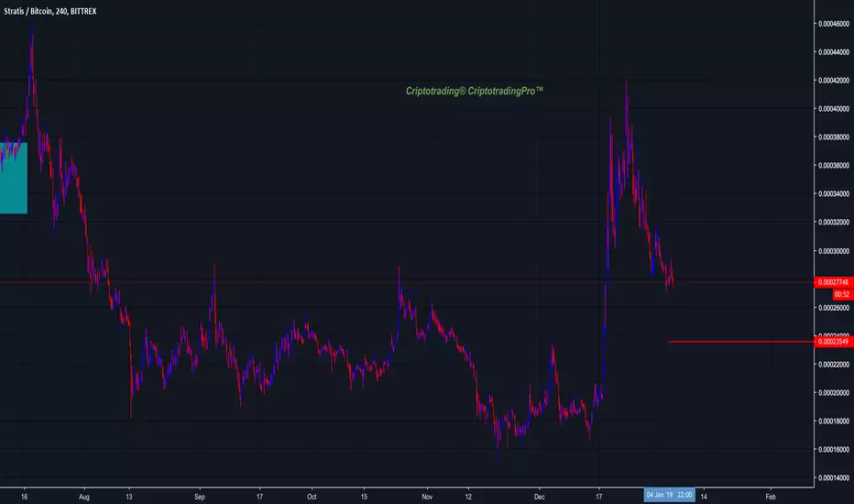Select the teal rectangle drawing on chart
This screenshot has width=854, height=504.
(14, 178)
